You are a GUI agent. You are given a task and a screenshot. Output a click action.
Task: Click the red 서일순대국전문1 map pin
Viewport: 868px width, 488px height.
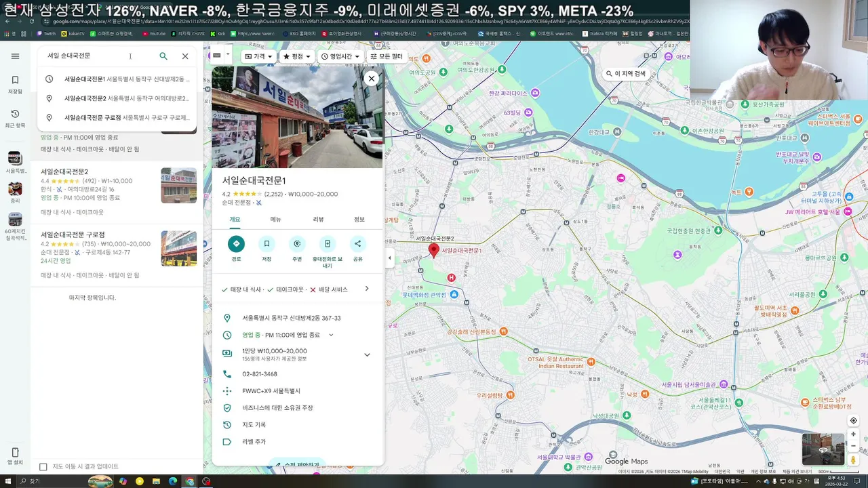[434, 251]
